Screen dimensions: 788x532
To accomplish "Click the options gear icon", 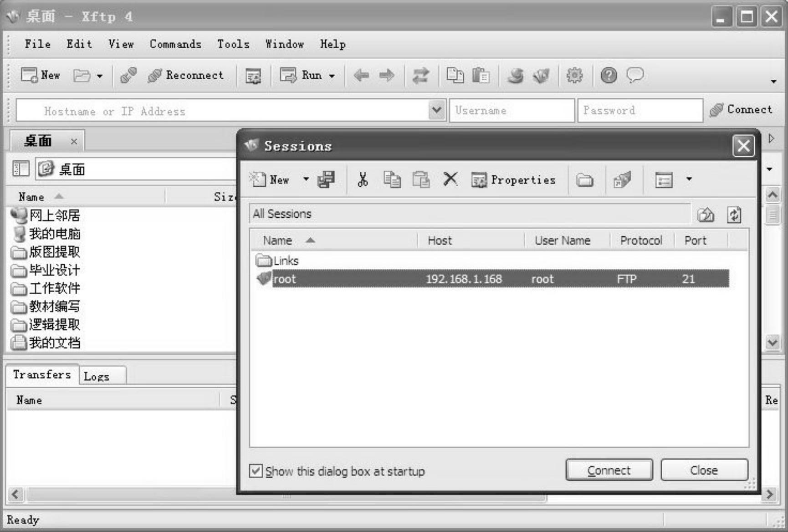I will [x=574, y=75].
